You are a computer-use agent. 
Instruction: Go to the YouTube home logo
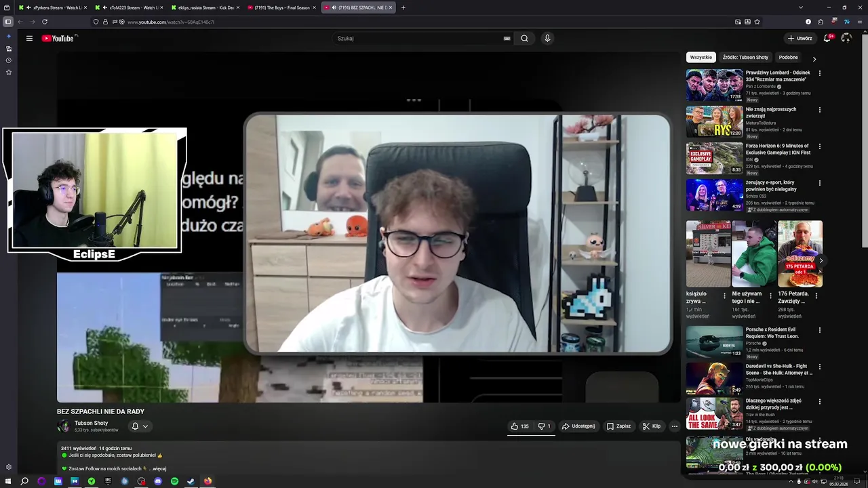tap(58, 39)
